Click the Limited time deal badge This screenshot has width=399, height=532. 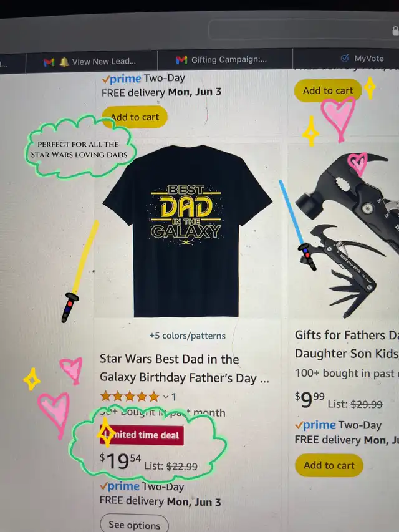(x=142, y=435)
